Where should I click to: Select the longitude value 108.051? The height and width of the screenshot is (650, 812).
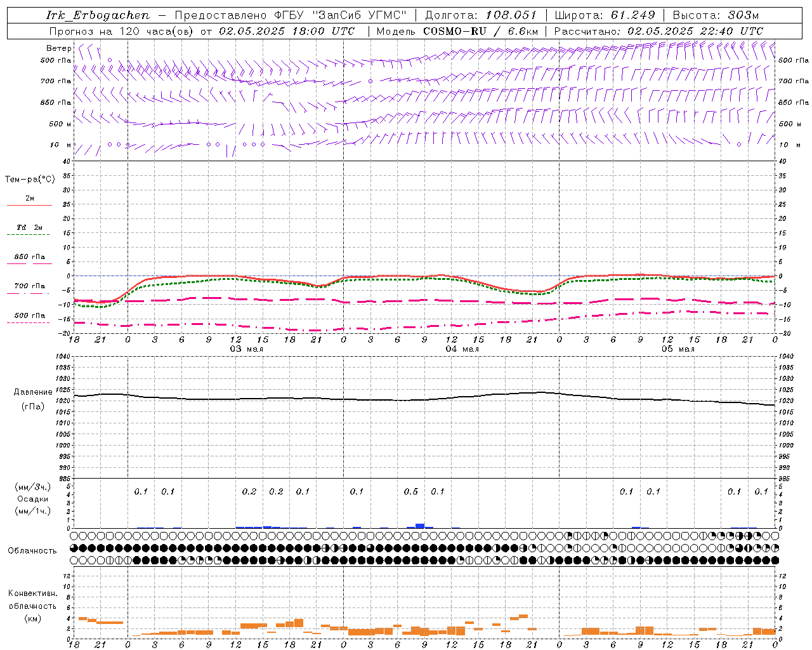tap(511, 15)
